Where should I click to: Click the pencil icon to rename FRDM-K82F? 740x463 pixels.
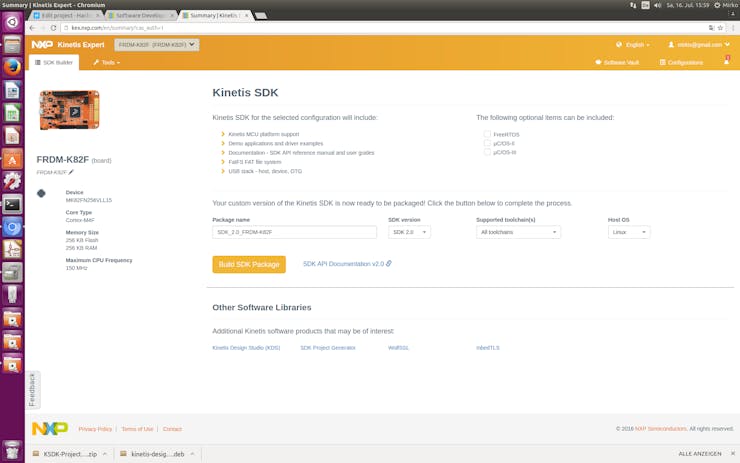coord(71,172)
